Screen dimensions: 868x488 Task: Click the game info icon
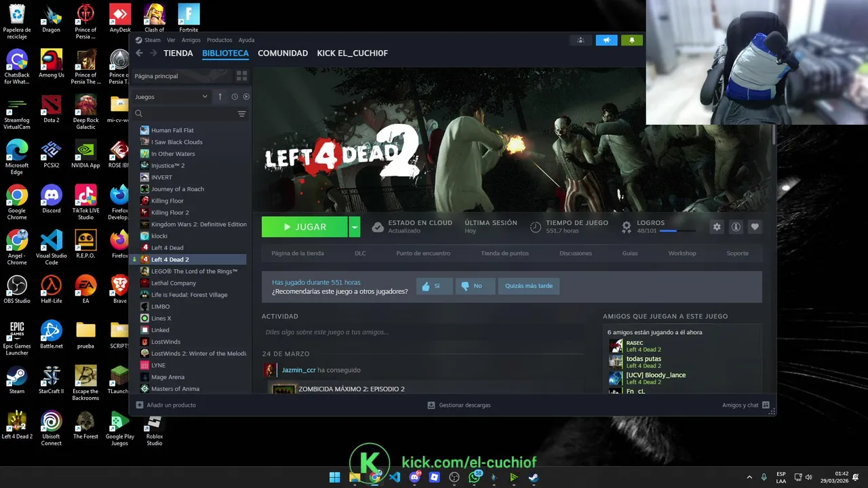coord(736,227)
